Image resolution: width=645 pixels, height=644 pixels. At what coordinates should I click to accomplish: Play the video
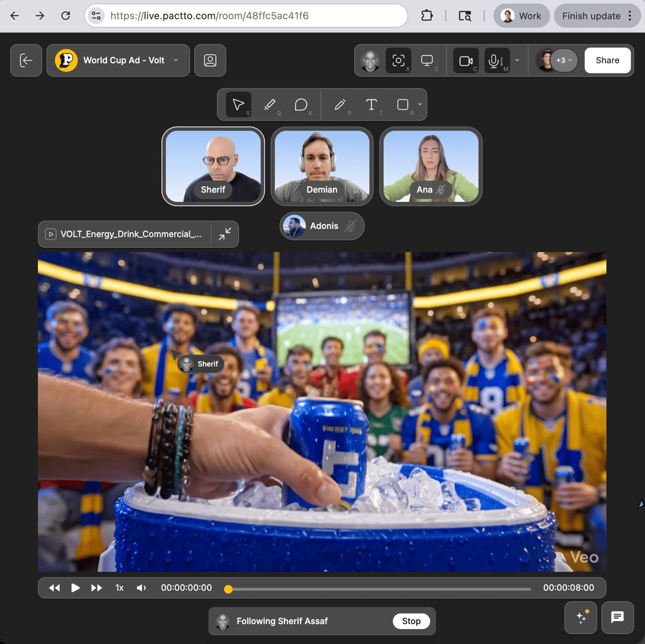(x=75, y=588)
